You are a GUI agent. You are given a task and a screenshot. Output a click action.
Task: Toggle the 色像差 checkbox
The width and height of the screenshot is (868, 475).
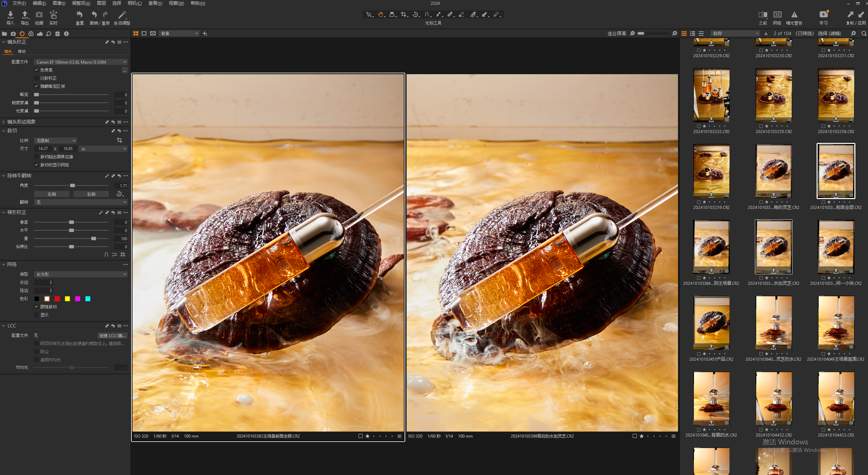click(36, 70)
